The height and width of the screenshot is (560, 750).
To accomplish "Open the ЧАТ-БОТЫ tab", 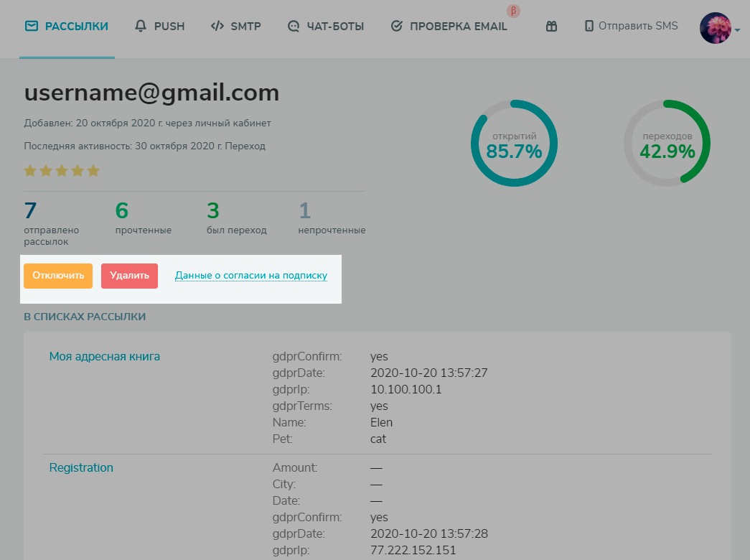I will 327,27.
